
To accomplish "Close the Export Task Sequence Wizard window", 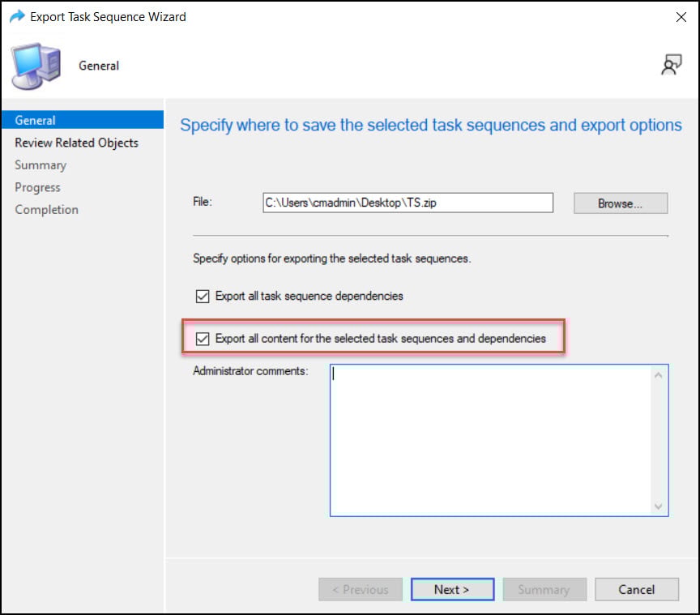I will point(681,17).
